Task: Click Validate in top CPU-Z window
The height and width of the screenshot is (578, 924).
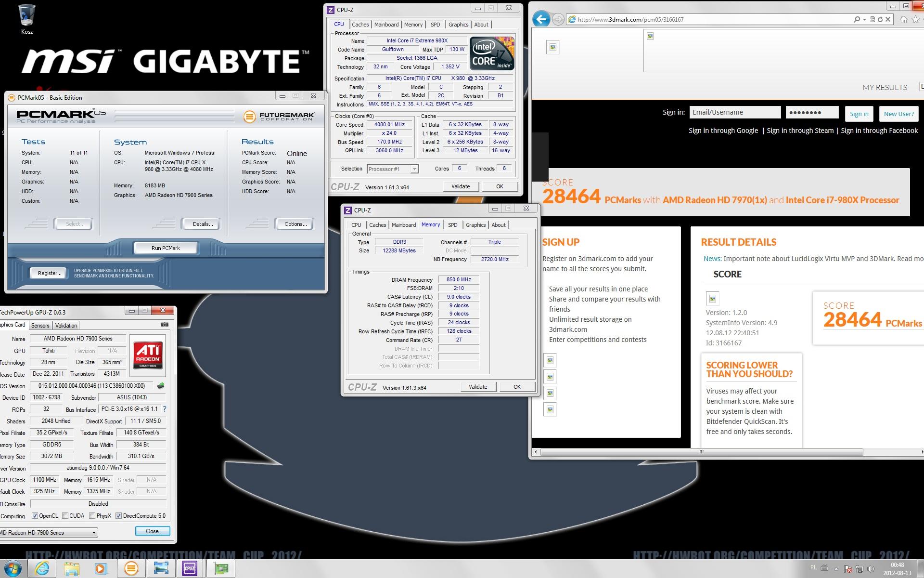Action: (x=461, y=186)
